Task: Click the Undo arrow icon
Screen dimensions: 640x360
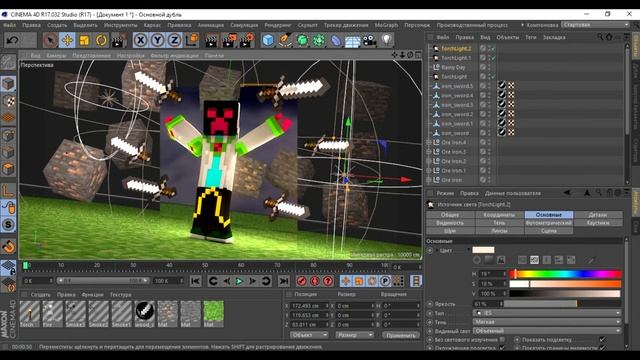Action: coord(12,40)
